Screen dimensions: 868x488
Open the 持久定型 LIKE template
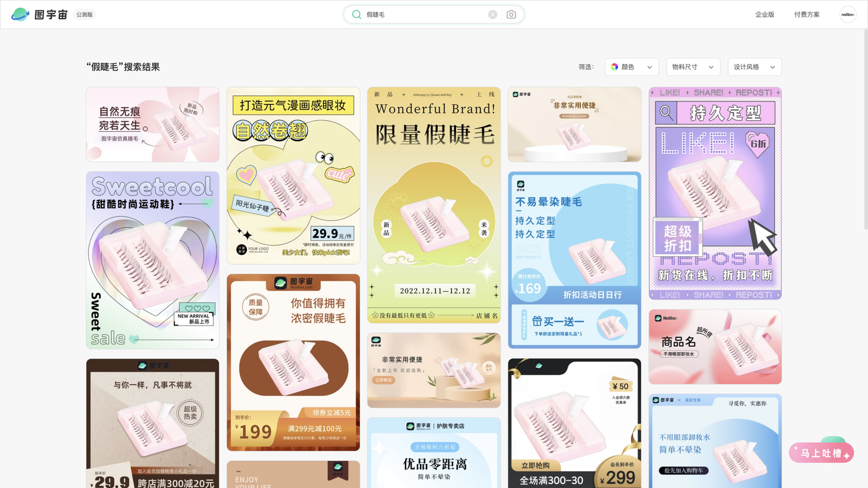pos(715,193)
